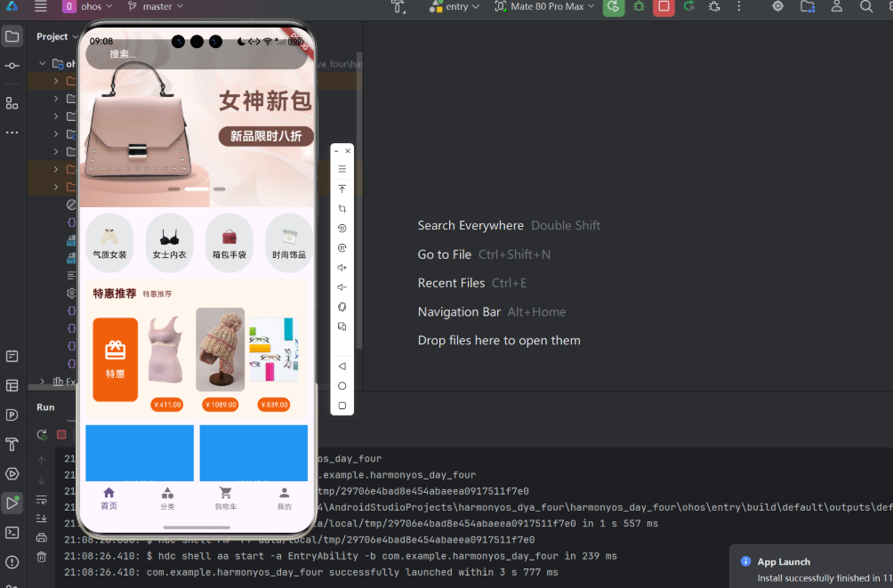Run the app using the green Run icon
This screenshot has height=588, width=893.
point(613,7)
